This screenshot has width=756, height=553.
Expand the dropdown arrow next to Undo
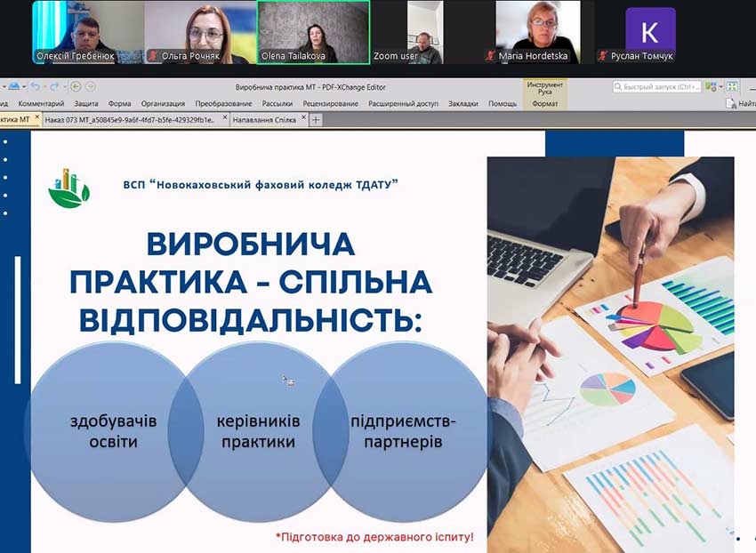tap(44, 87)
